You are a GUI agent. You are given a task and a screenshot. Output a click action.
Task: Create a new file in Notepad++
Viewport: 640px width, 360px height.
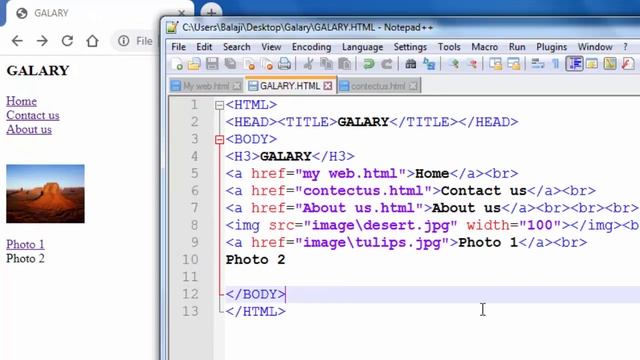(177, 64)
